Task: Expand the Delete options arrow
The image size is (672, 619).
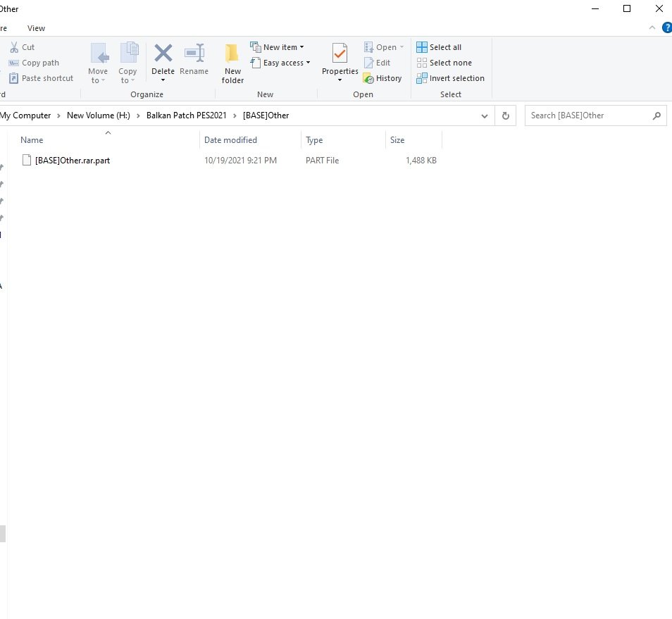Action: (x=163, y=80)
